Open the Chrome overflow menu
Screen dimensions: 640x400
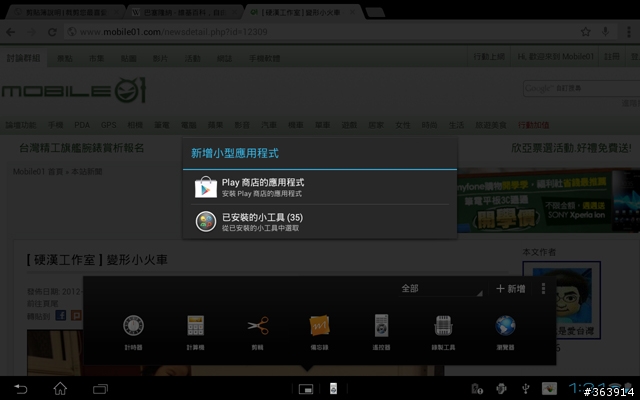(629, 32)
